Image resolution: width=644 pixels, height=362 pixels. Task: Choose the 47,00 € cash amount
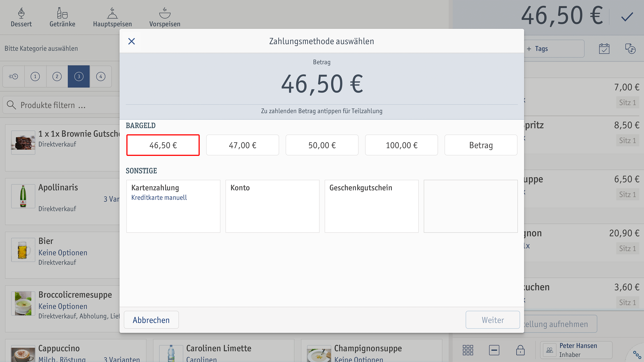click(x=243, y=145)
